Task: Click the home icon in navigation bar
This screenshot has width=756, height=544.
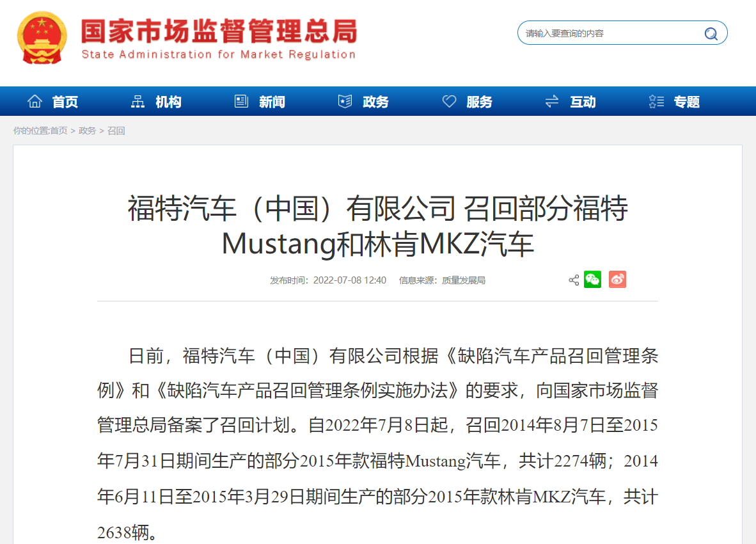Action: (x=35, y=101)
